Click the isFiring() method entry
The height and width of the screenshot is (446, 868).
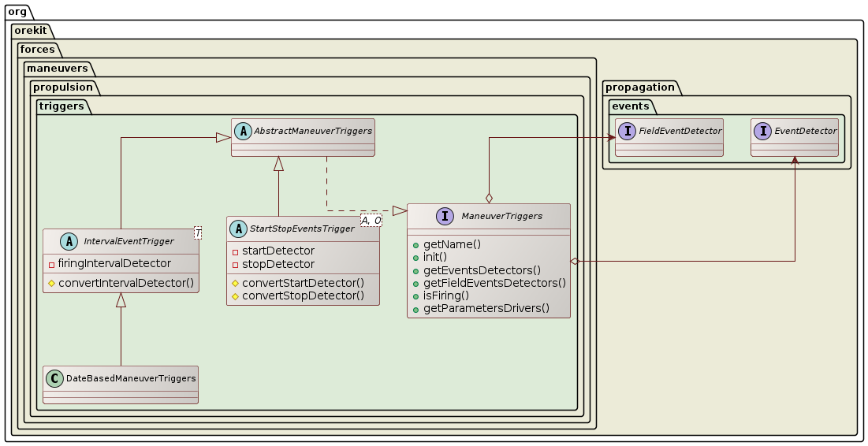click(x=445, y=295)
